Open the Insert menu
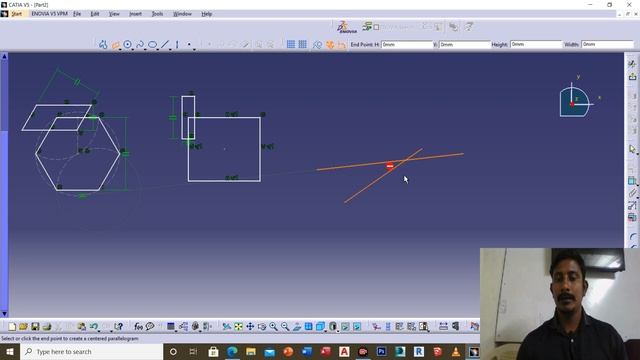Image resolution: width=640 pixels, height=360 pixels. tap(135, 14)
